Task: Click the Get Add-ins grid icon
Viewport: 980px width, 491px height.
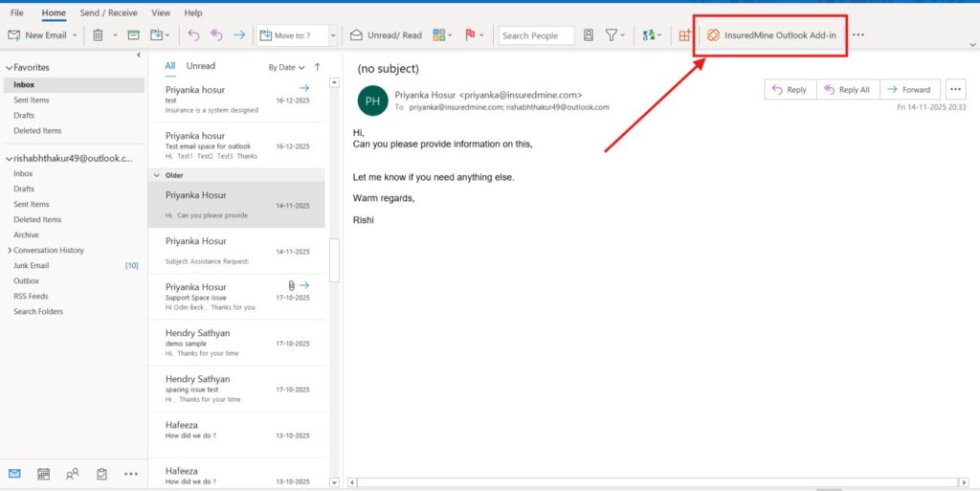Action: pyautogui.click(x=684, y=35)
